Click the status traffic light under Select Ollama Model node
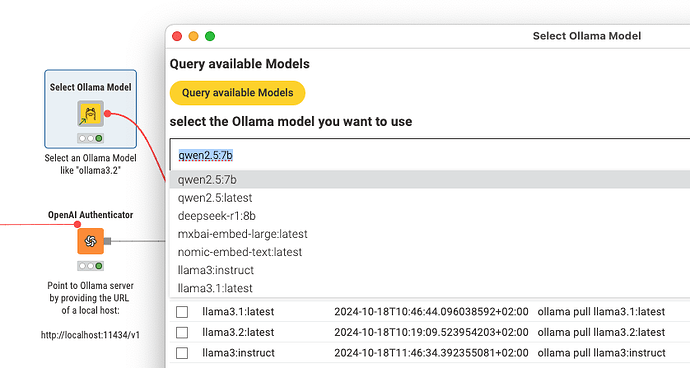The width and height of the screenshot is (690, 368). point(91,138)
